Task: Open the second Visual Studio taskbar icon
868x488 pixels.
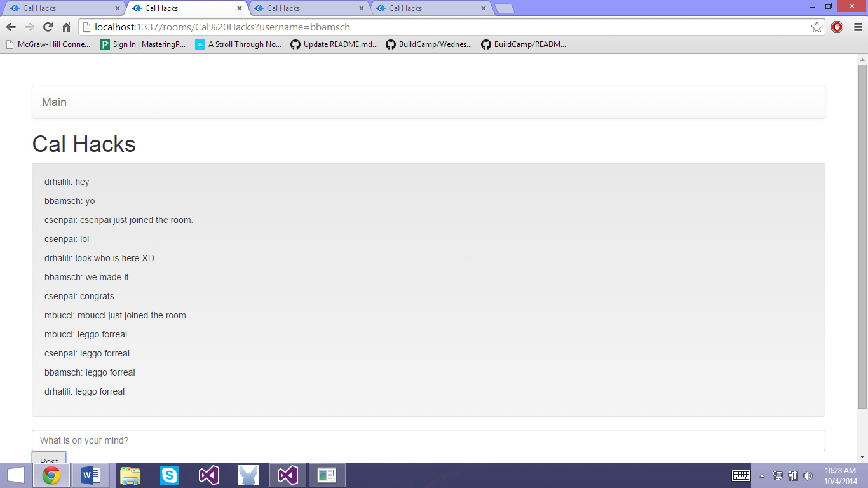Action: pyautogui.click(x=288, y=475)
